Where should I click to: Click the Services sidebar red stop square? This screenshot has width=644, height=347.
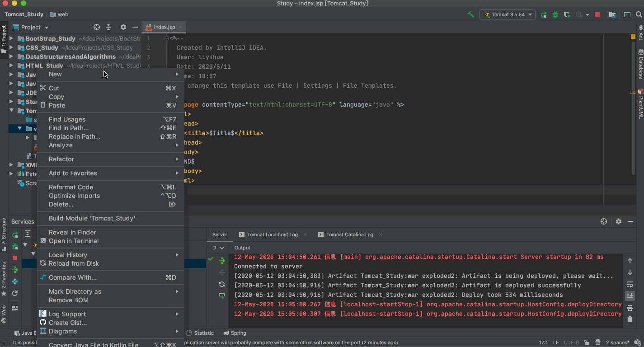tap(15, 258)
